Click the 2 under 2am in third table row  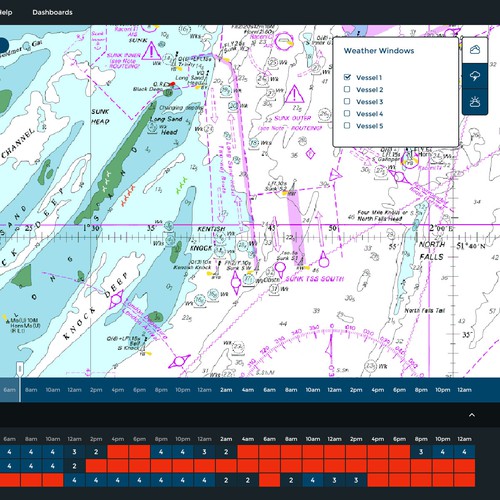[226, 480]
